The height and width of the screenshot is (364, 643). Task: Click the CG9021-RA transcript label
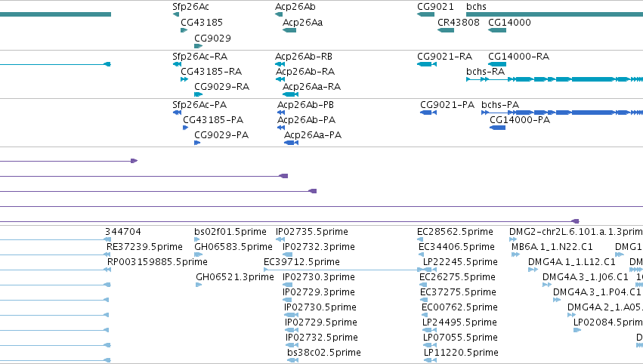(x=444, y=56)
